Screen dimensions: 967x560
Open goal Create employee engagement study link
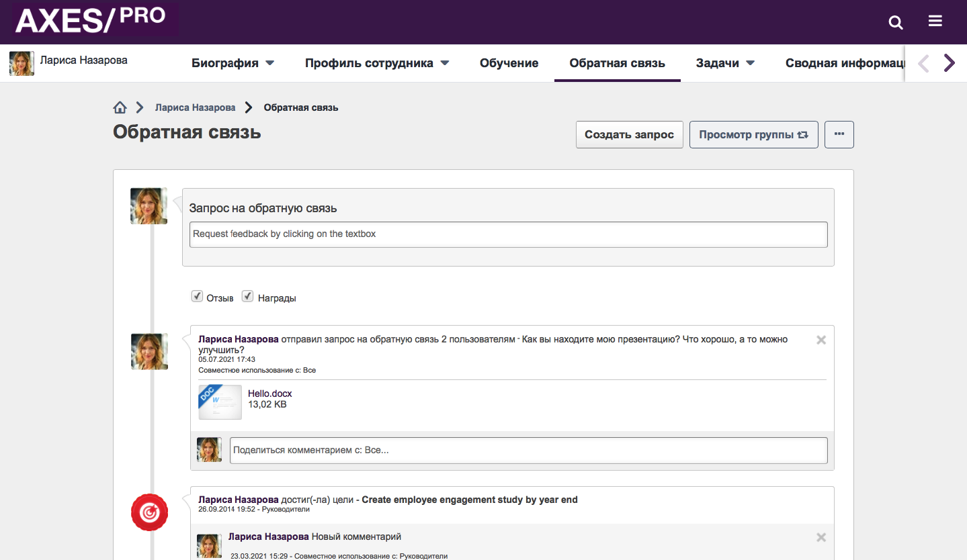(x=470, y=500)
